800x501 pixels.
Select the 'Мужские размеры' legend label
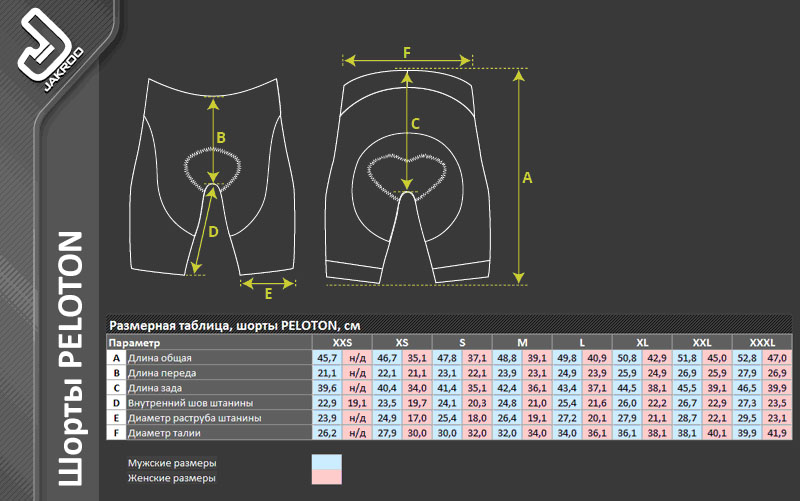pos(172,463)
